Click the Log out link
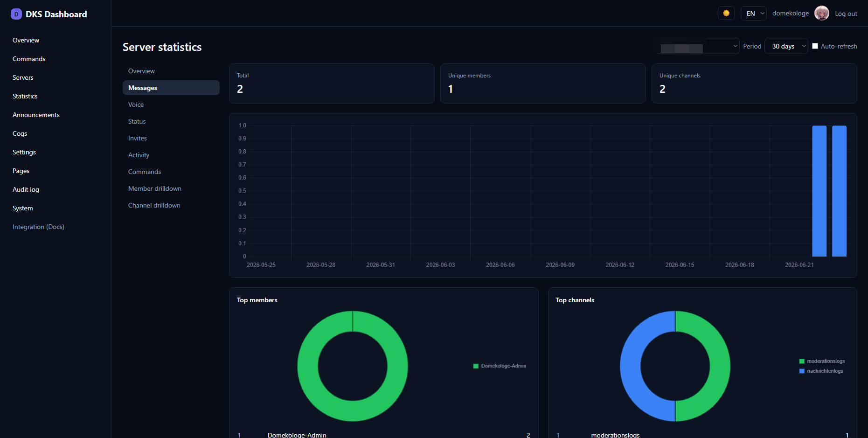Screen dimensions: 868x438 [x=846, y=14]
